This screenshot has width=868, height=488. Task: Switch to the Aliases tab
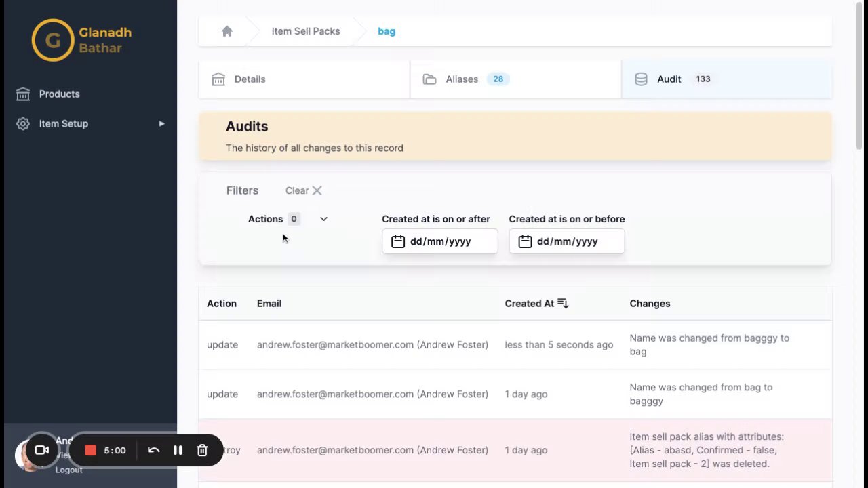515,79
